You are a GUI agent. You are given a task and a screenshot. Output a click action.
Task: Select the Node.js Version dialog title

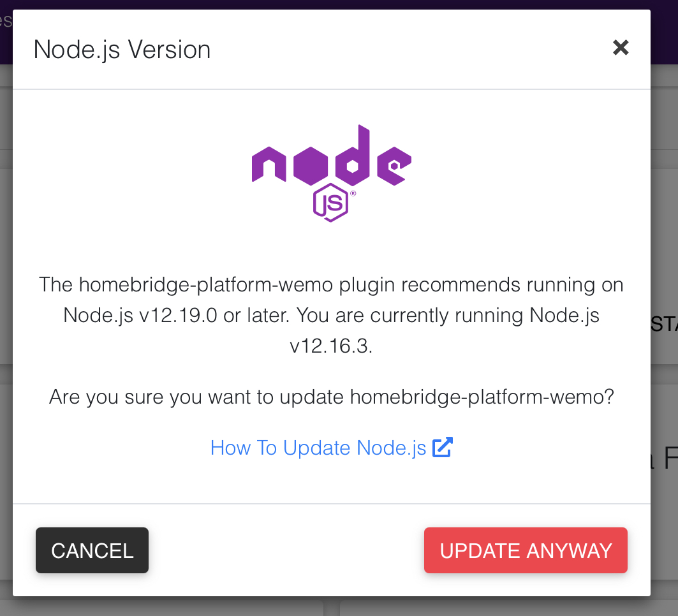(x=121, y=49)
